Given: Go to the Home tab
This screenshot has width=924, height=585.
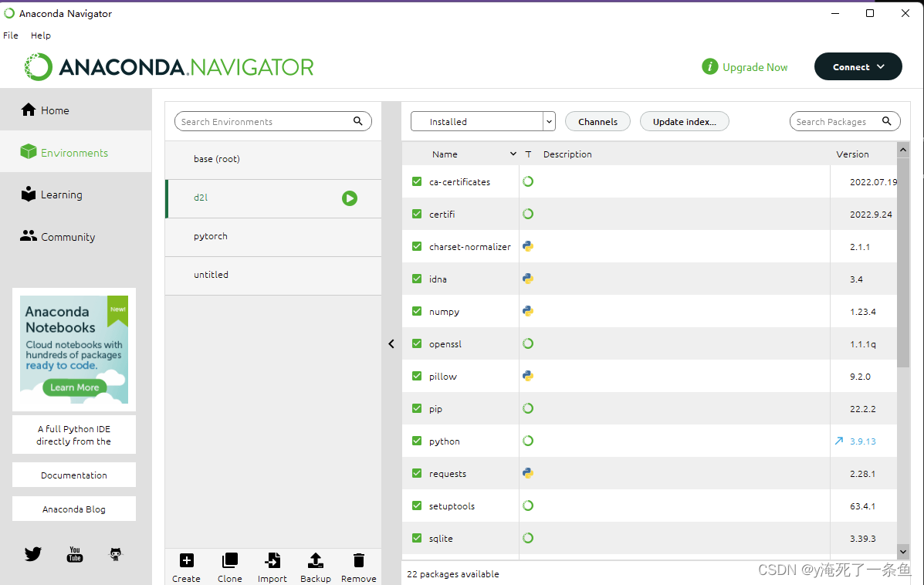Looking at the screenshot, I should click(76, 110).
